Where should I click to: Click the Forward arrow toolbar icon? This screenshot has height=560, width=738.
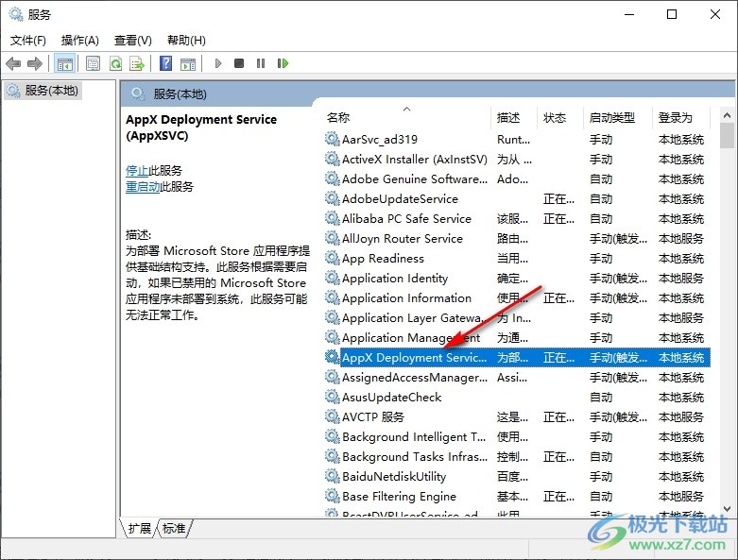pos(35,63)
